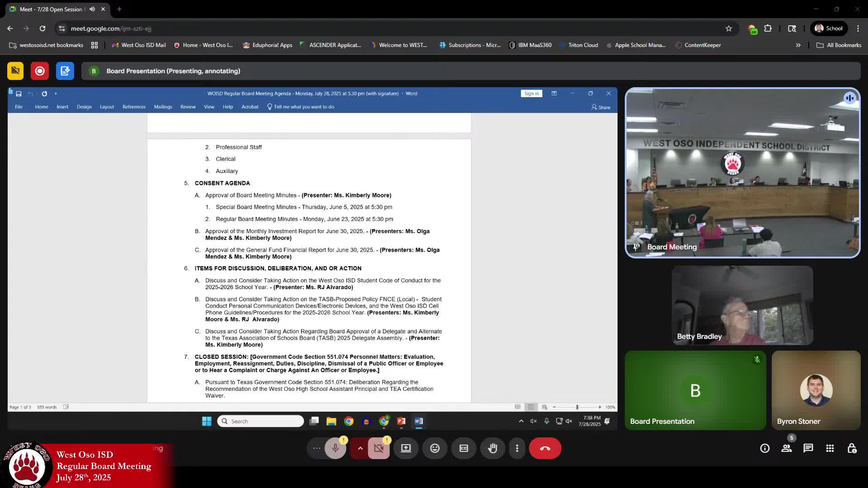Viewport: 868px width, 488px height.
Task: Reload the Meet page
Action: [42, 28]
